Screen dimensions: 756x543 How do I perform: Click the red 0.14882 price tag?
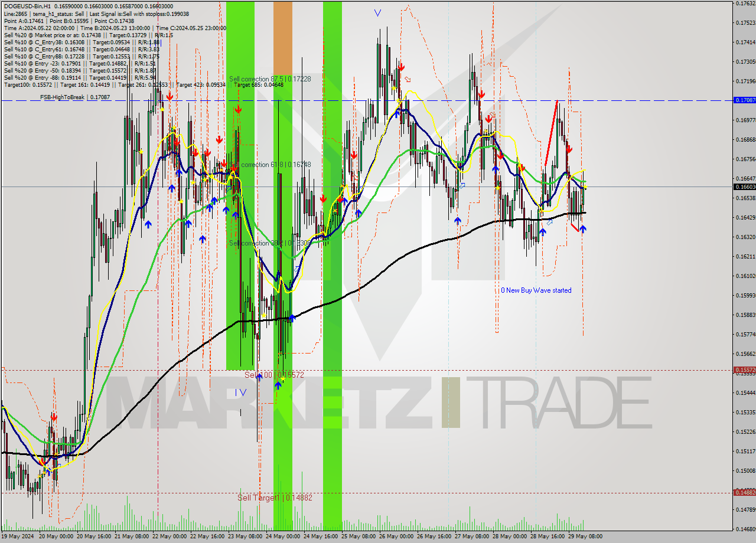coord(744,492)
